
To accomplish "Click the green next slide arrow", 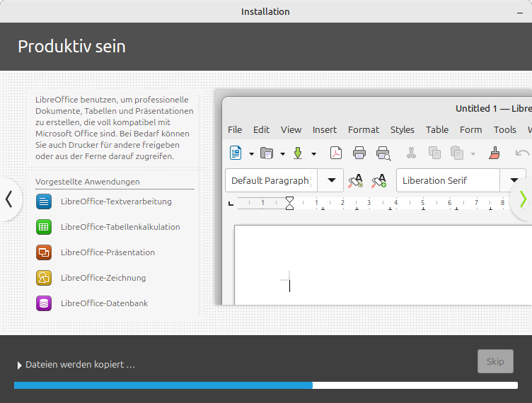I will (524, 199).
